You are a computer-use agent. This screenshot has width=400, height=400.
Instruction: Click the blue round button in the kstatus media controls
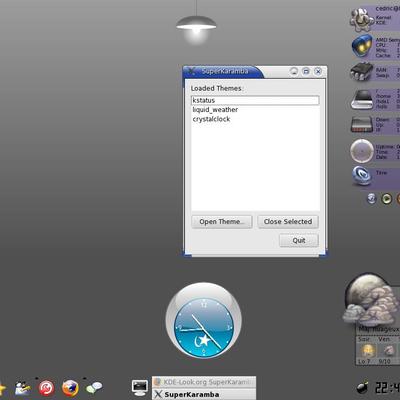coord(371,199)
